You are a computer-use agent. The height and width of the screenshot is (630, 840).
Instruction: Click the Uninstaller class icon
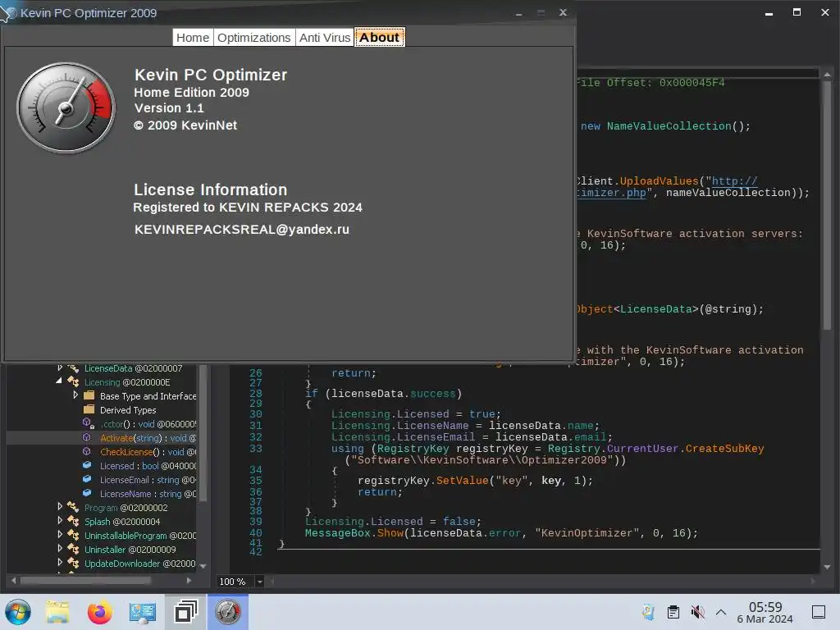73,549
